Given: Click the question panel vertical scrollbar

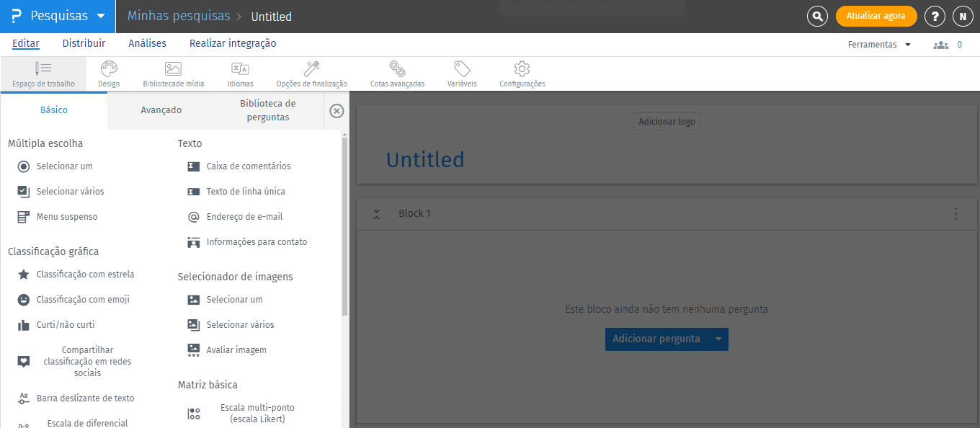Looking at the screenshot, I should [345, 226].
